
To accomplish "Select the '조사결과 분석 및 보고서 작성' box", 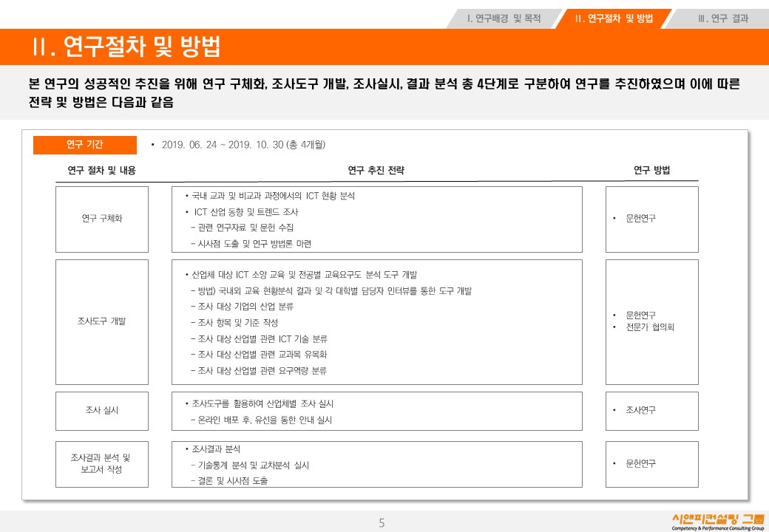I will coord(102,464).
